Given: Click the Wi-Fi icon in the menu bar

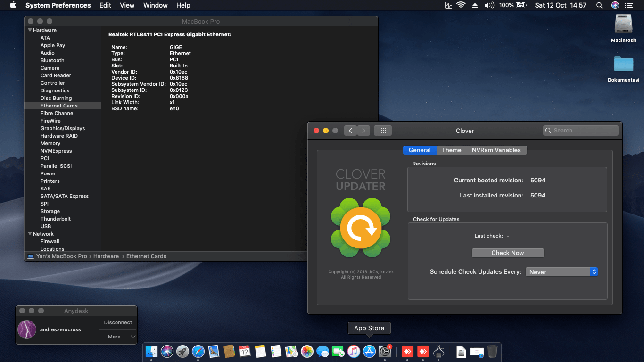Looking at the screenshot, I should coord(461,5).
